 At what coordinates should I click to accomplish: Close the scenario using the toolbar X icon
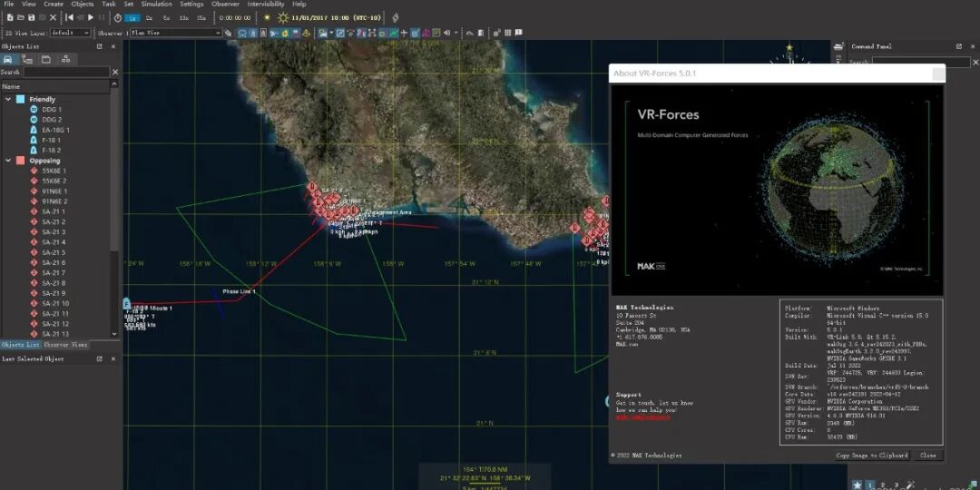pos(54,17)
